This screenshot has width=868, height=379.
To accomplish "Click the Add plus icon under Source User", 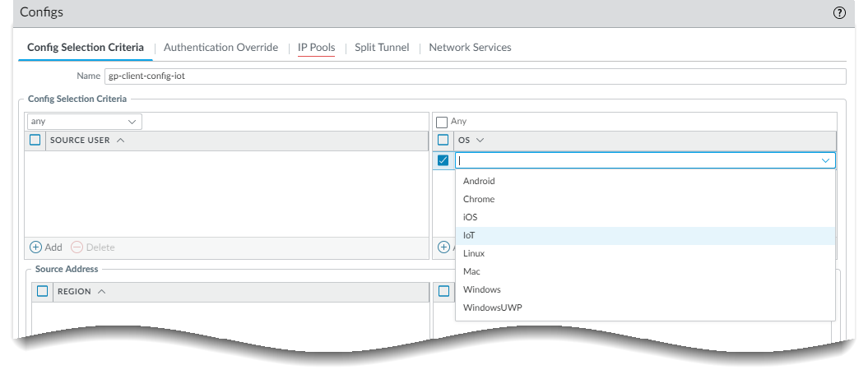I will click(35, 247).
